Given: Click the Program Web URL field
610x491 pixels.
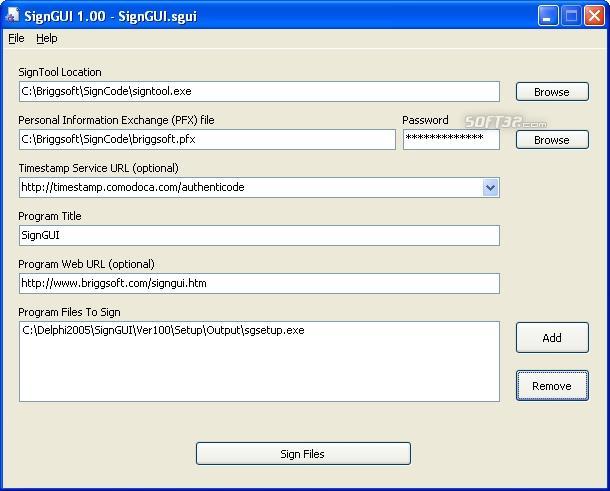Looking at the screenshot, I should [x=259, y=283].
